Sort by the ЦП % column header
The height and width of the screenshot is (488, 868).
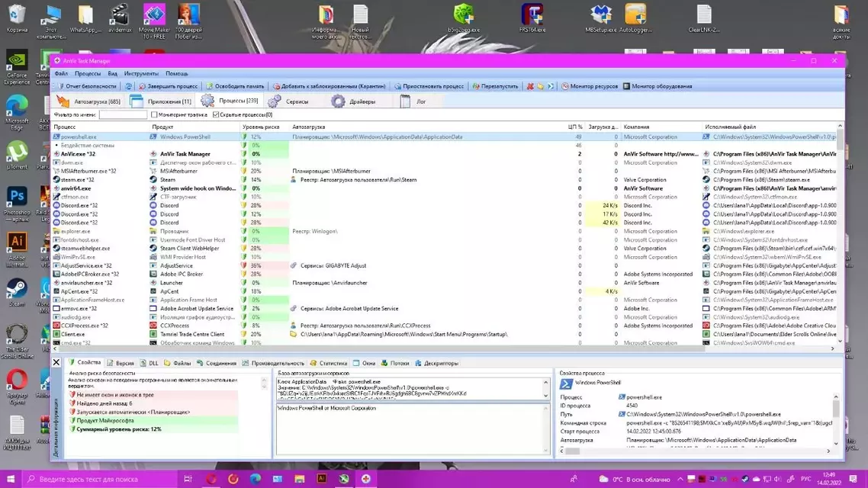(574, 127)
